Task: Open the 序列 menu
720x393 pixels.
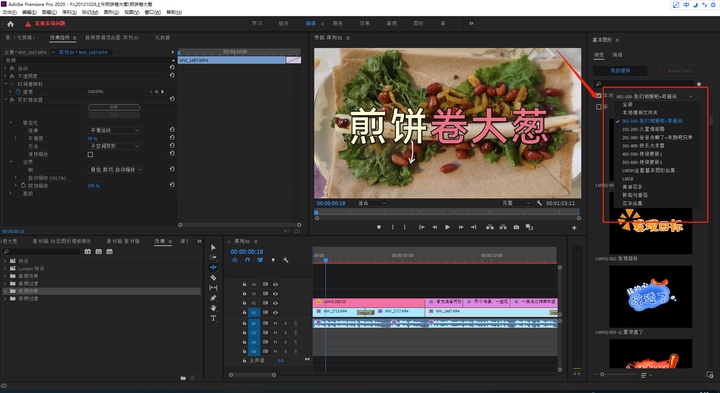Action: tap(69, 12)
